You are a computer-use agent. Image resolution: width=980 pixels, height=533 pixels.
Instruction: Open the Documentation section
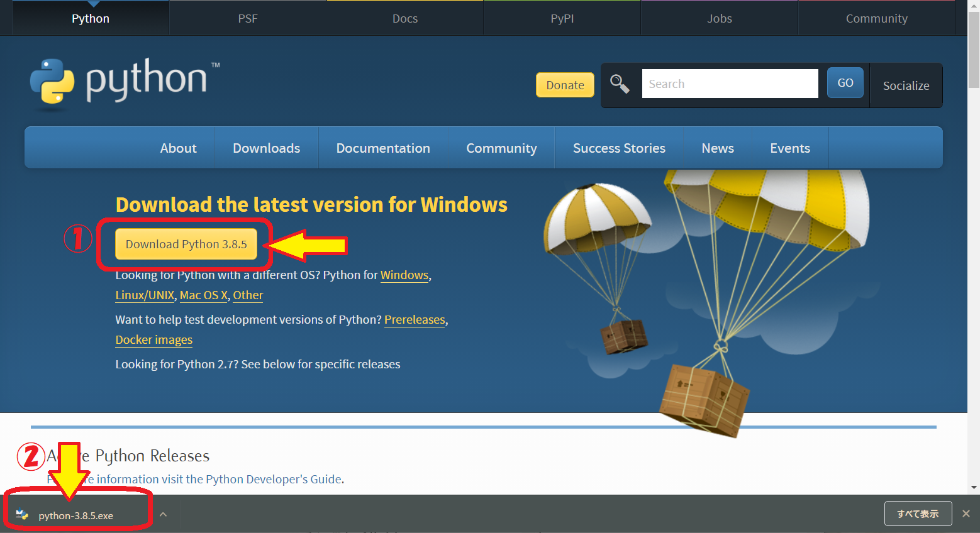[x=383, y=148]
